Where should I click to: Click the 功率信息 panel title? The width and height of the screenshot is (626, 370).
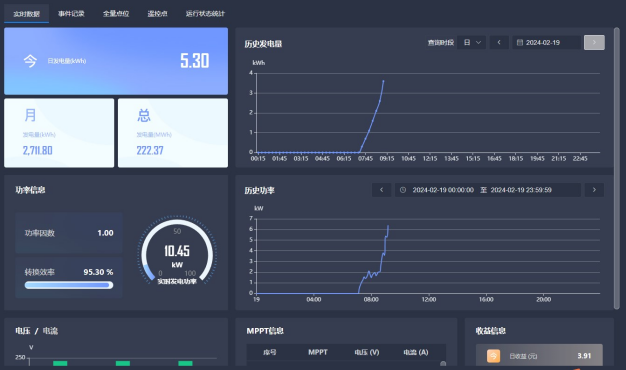30,190
